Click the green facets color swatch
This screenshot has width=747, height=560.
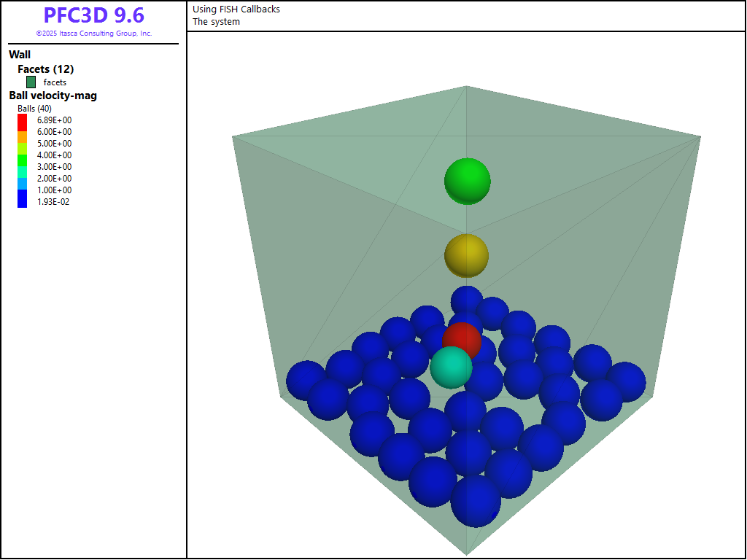[31, 82]
